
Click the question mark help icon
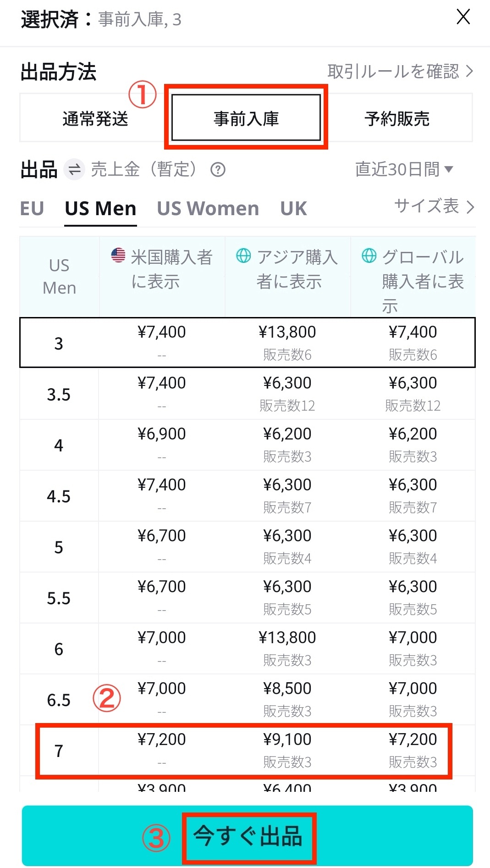tap(218, 170)
